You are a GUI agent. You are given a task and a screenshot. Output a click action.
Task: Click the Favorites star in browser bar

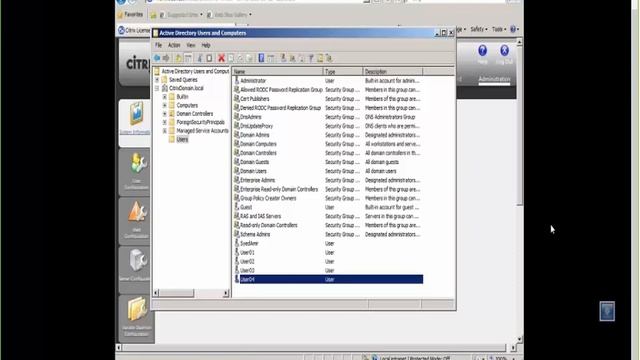pos(120,15)
